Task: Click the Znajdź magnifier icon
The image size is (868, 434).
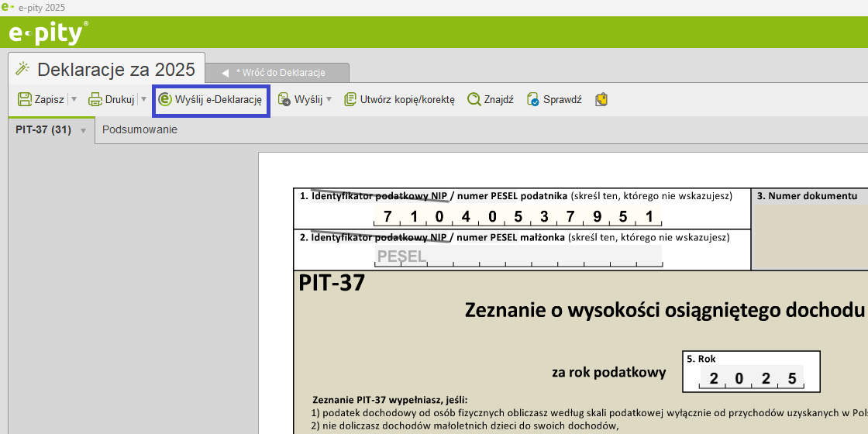Action: [x=474, y=99]
